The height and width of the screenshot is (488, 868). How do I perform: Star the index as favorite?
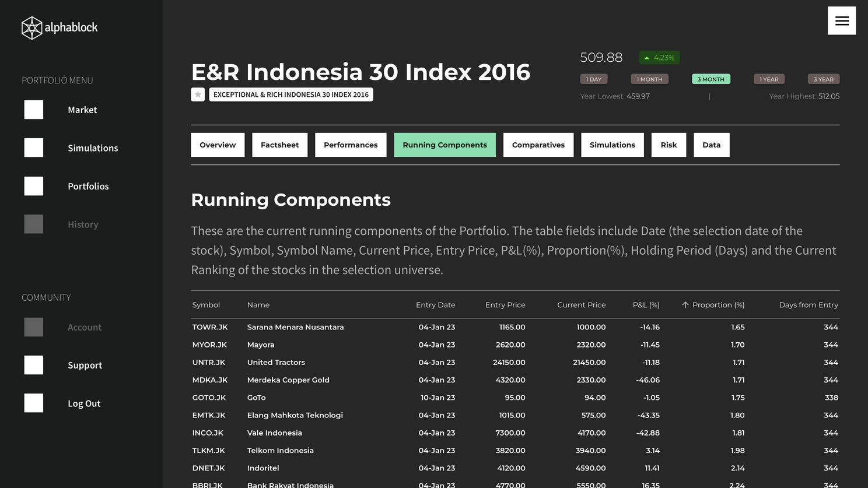click(198, 94)
